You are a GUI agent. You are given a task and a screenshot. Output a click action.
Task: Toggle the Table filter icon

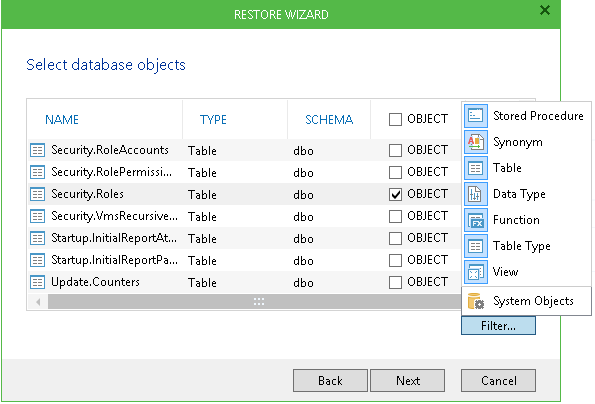pos(475,168)
